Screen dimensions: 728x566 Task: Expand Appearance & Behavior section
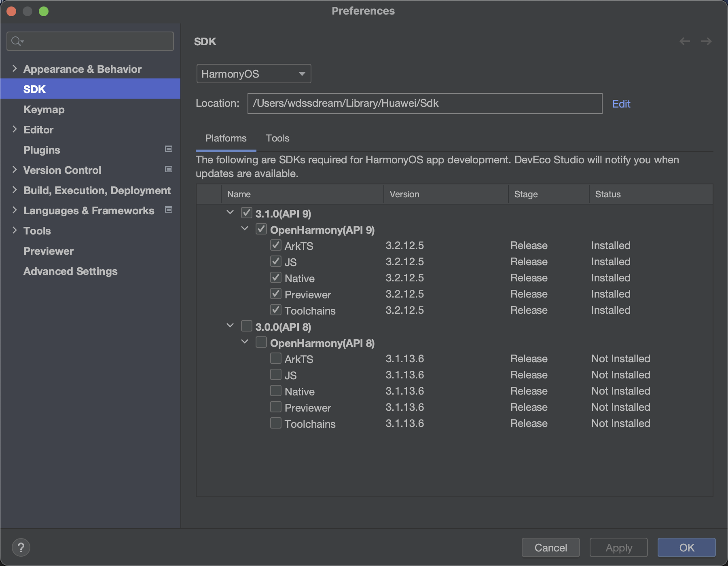click(15, 68)
